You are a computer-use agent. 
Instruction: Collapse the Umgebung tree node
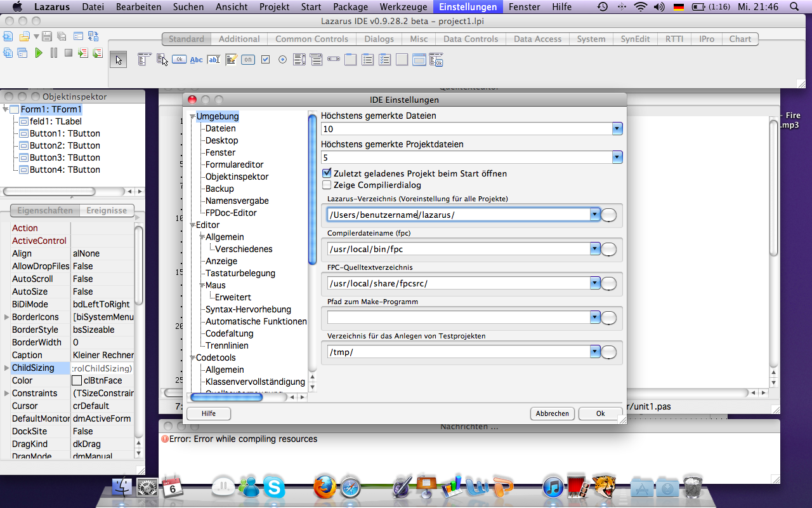(x=192, y=117)
